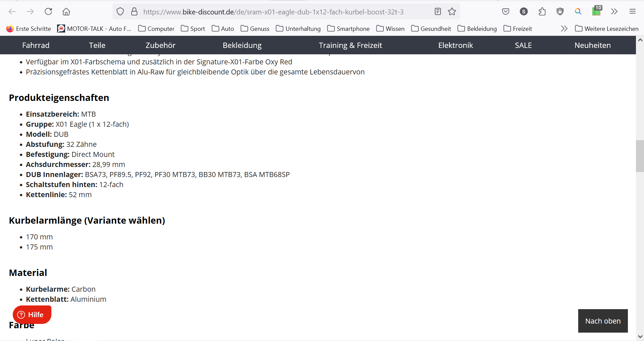This screenshot has height=341, width=644.
Task: Click the 175 mm list entry
Action: [39, 247]
